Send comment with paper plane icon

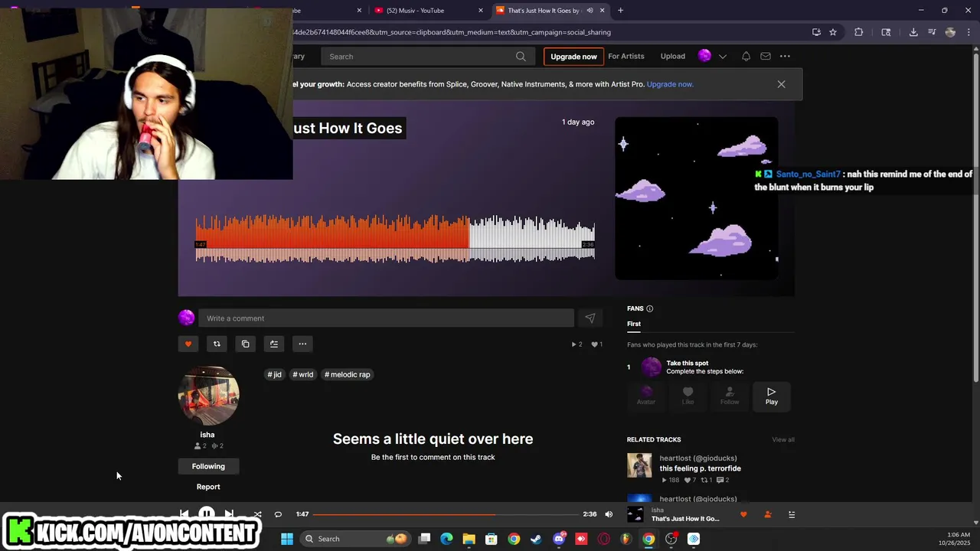coord(590,318)
